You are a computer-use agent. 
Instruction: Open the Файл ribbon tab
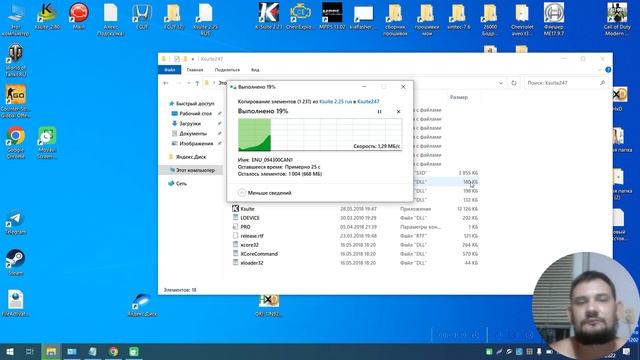click(x=169, y=70)
